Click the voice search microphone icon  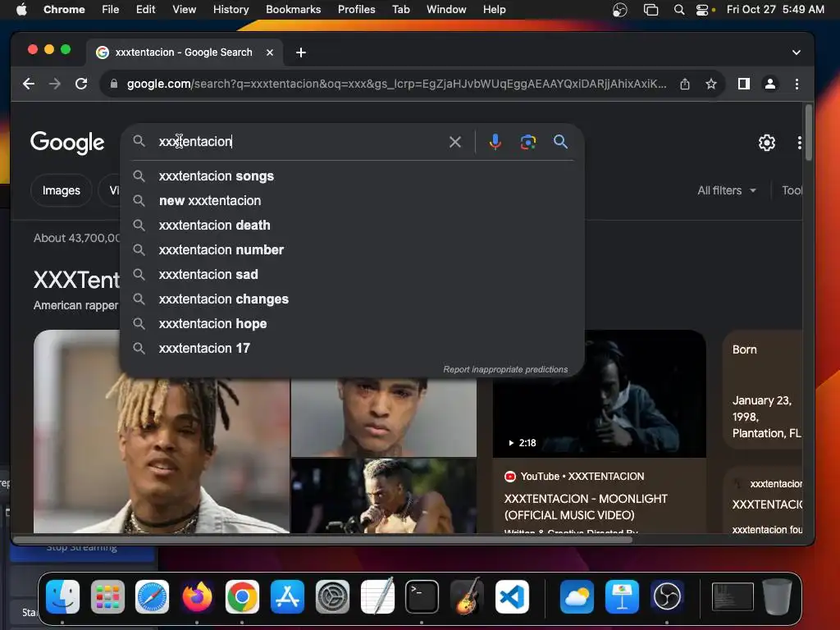495,141
